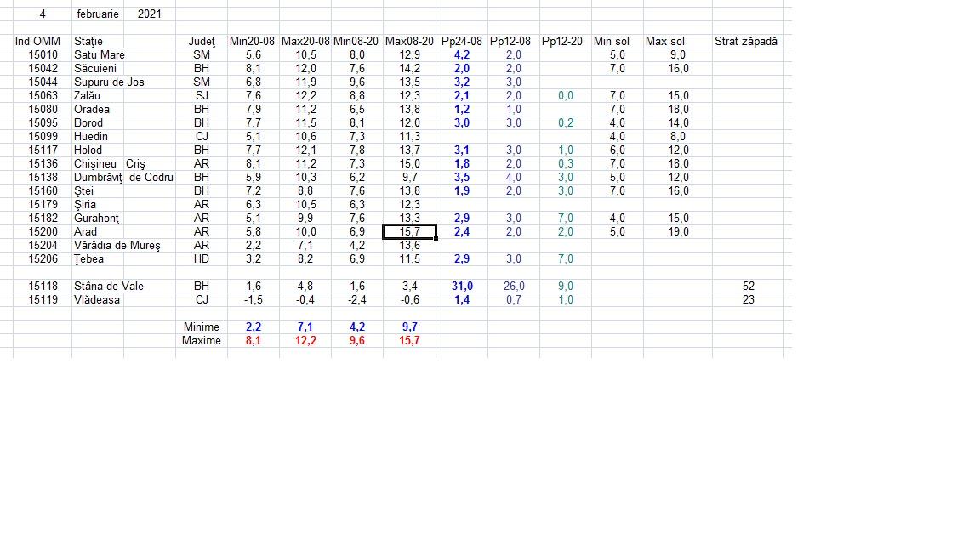Screen dimensions: 980x551
Task: Select the 'Huedin' station cell
Action: click(98, 137)
